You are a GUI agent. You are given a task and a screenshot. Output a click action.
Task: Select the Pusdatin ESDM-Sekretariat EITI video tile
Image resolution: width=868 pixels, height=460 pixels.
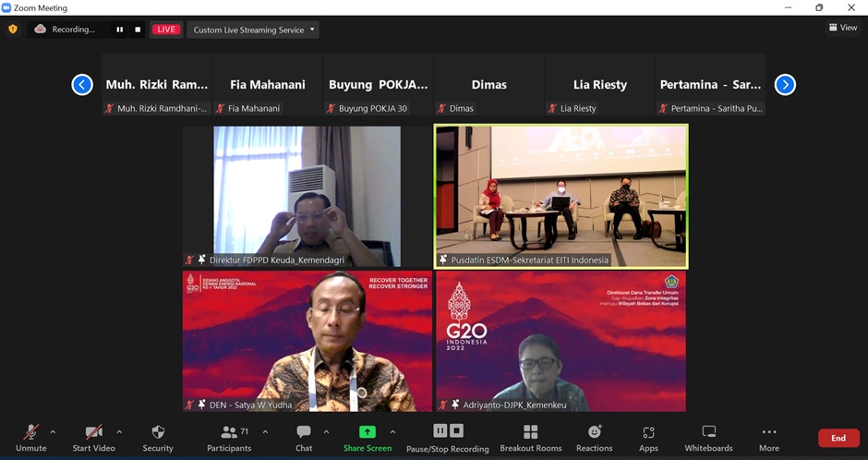coord(561,196)
